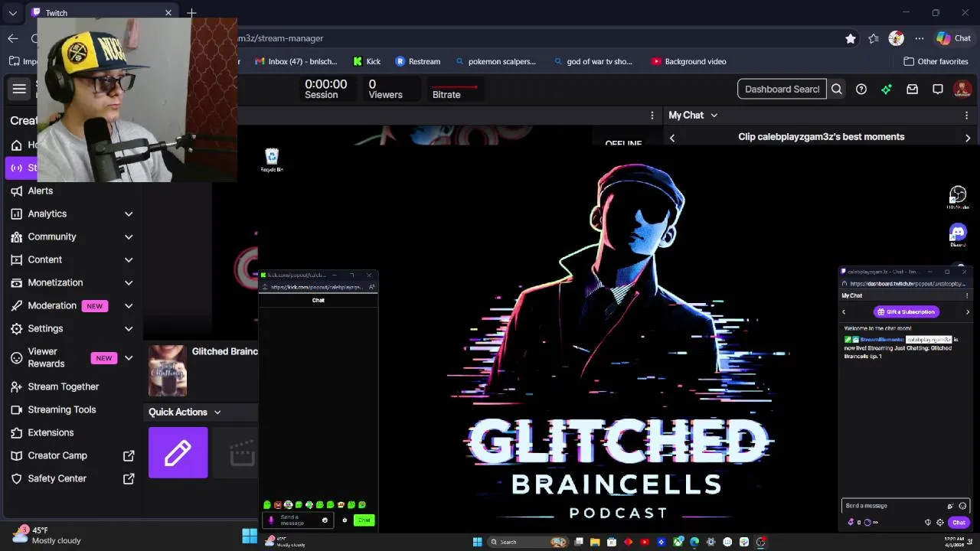Screen dimensions: 980x551
Task: Open Extensions in sidebar
Action: (x=51, y=432)
